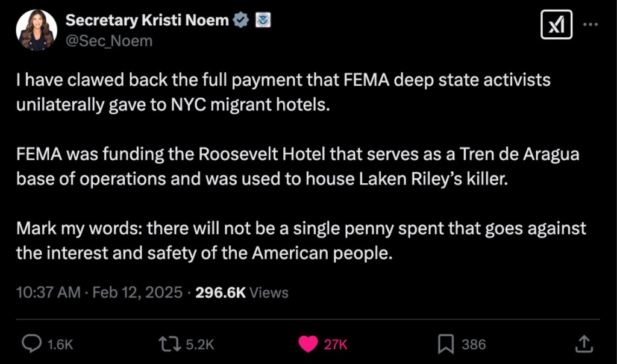The image size is (617, 364).
Task: Click the 5.2K reposts count
Action: click(199, 344)
